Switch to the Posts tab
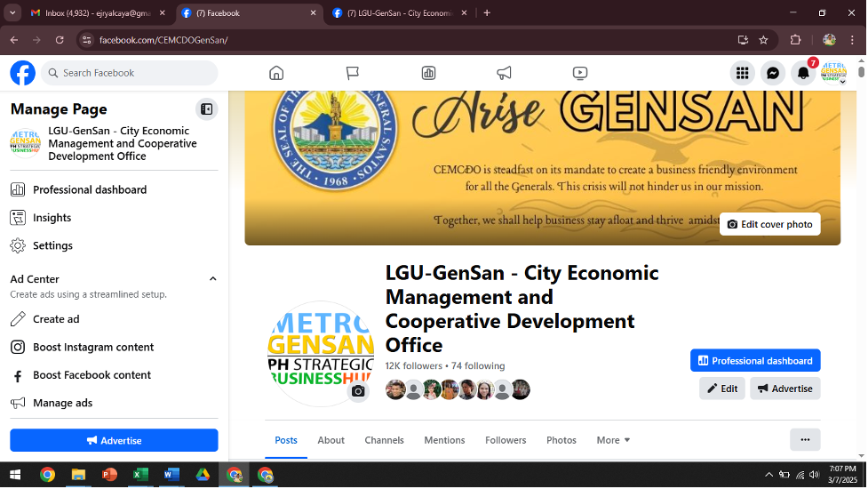This screenshot has height=489, width=868. click(286, 440)
